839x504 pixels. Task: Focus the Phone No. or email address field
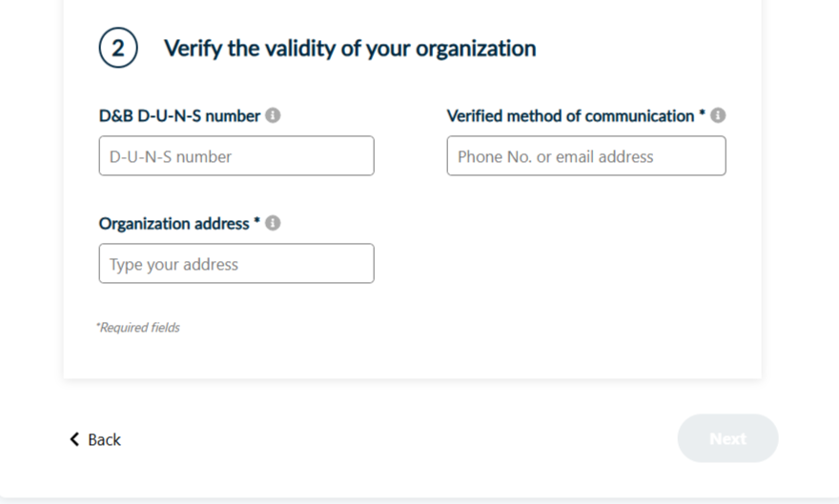[x=585, y=156]
